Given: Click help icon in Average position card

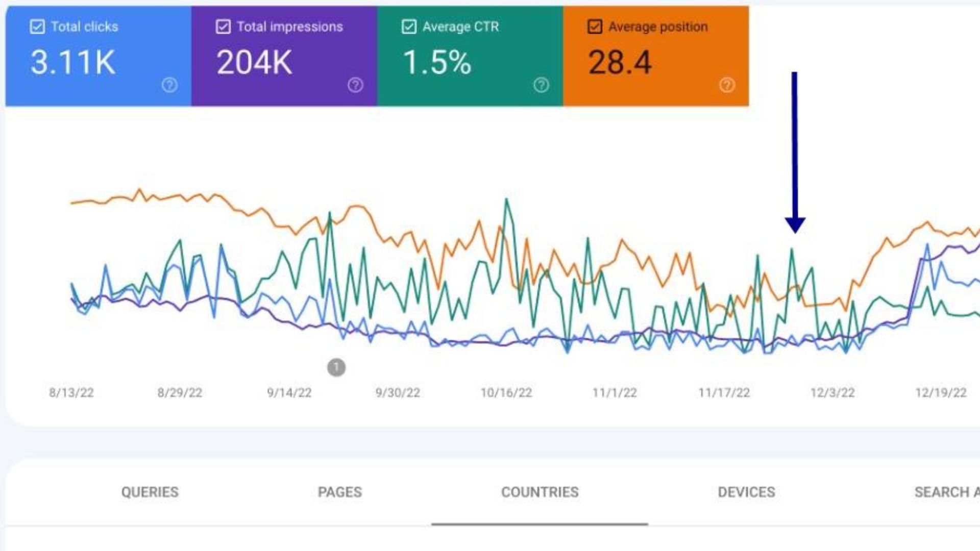Looking at the screenshot, I should [x=727, y=85].
